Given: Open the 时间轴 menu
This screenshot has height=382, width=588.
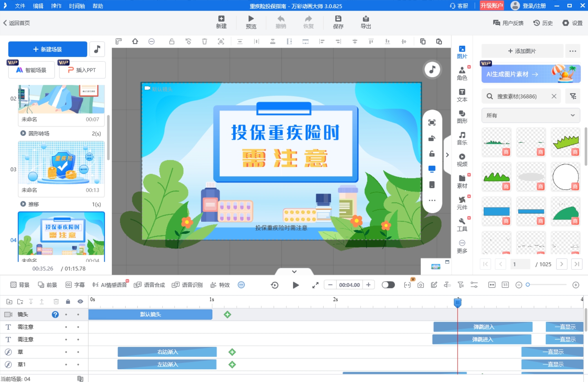Looking at the screenshot, I should point(77,6).
